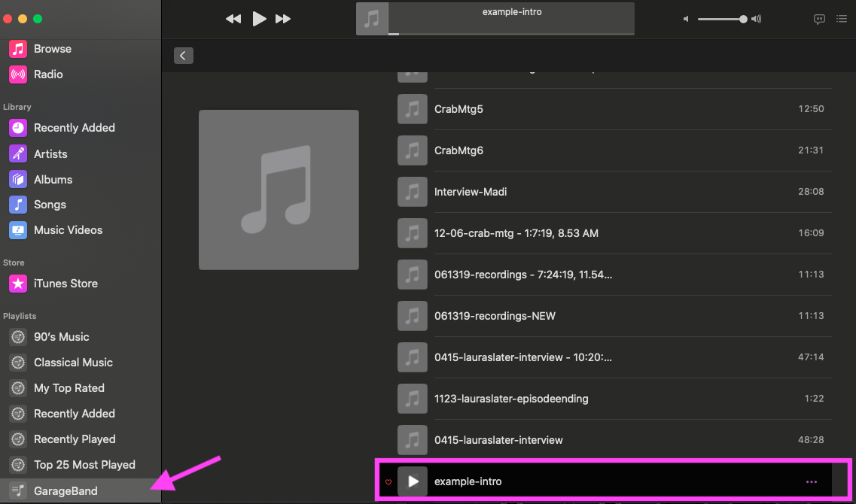
Task: Click the Radio broadcast icon
Action: click(18, 74)
